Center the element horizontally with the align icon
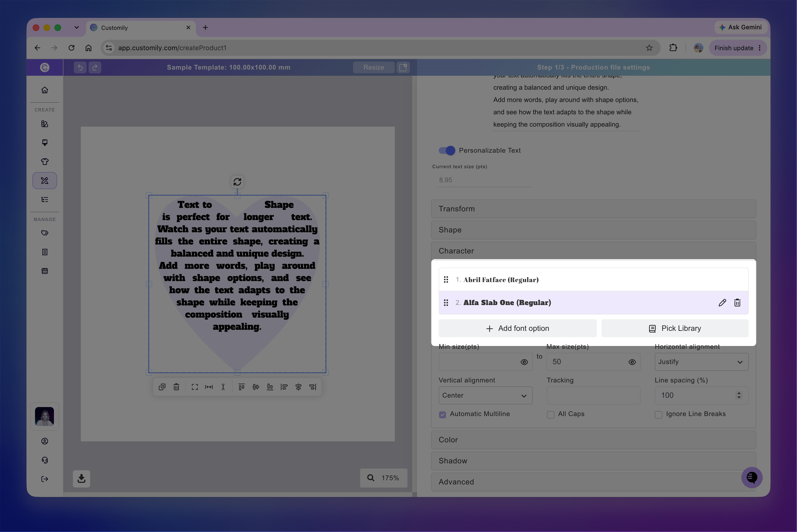Viewport: 797px width, 532px height. pos(298,387)
